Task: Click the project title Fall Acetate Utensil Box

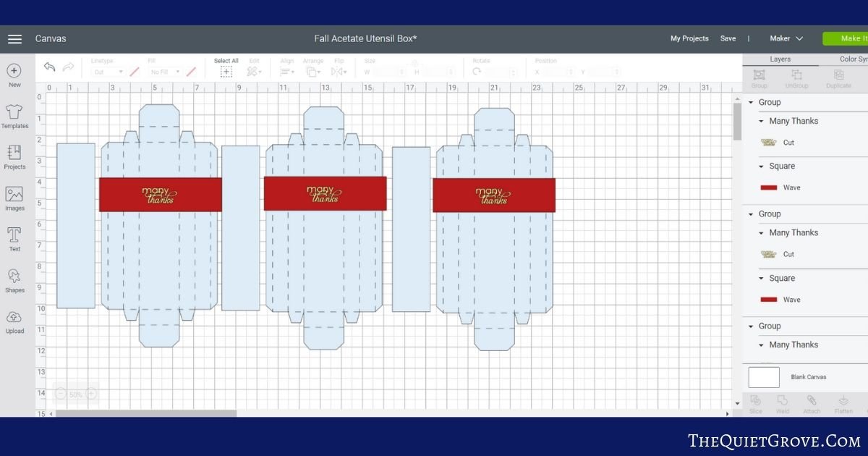Action: point(365,38)
